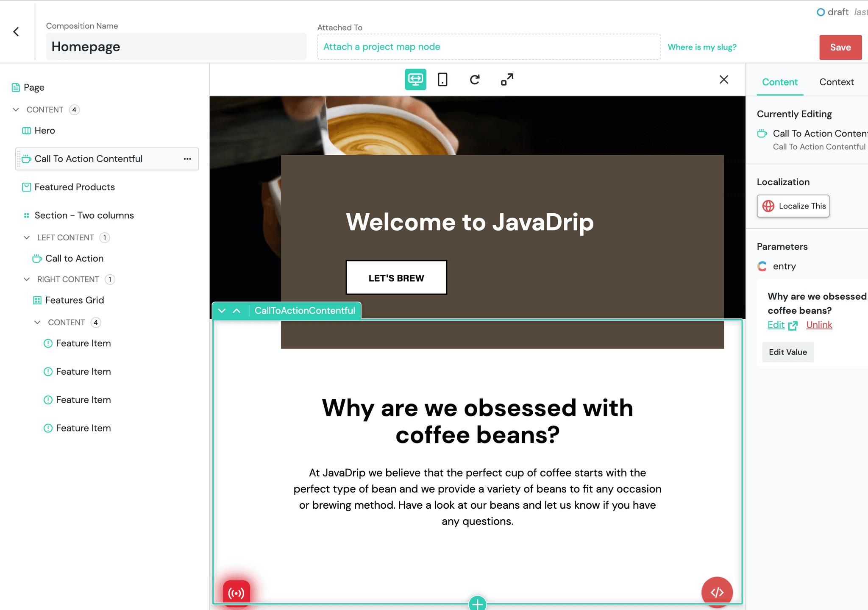The width and height of the screenshot is (868, 610).
Task: Switch to the Context tab
Action: 836,82
